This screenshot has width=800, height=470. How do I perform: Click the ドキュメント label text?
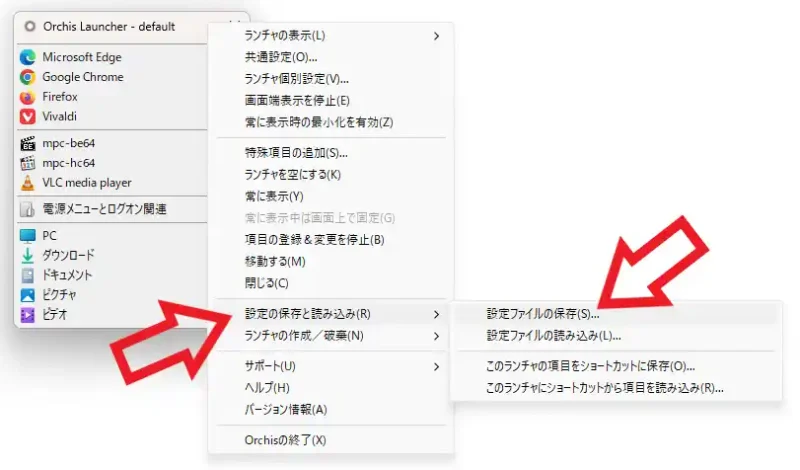click(67, 275)
